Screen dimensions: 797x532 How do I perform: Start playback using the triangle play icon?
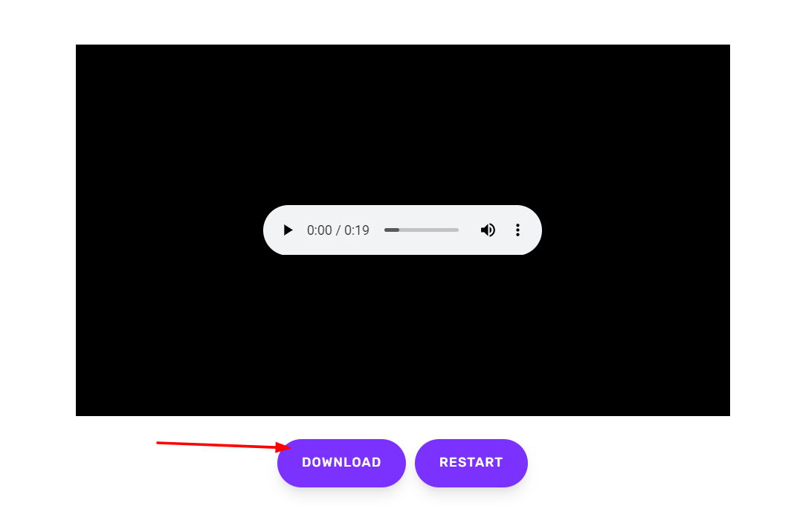(x=288, y=230)
